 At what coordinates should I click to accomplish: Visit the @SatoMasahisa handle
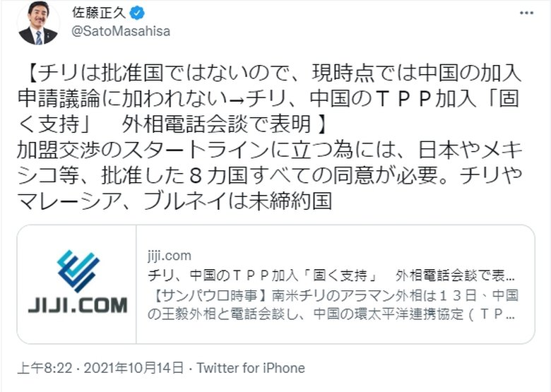[121, 31]
